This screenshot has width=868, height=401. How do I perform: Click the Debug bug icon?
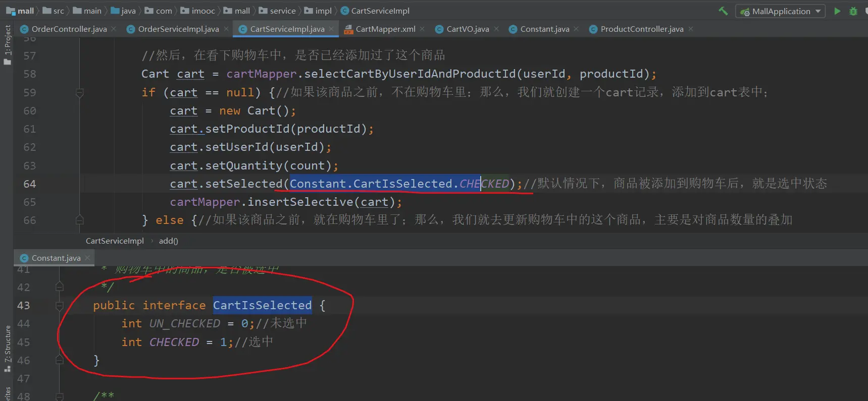tap(853, 11)
